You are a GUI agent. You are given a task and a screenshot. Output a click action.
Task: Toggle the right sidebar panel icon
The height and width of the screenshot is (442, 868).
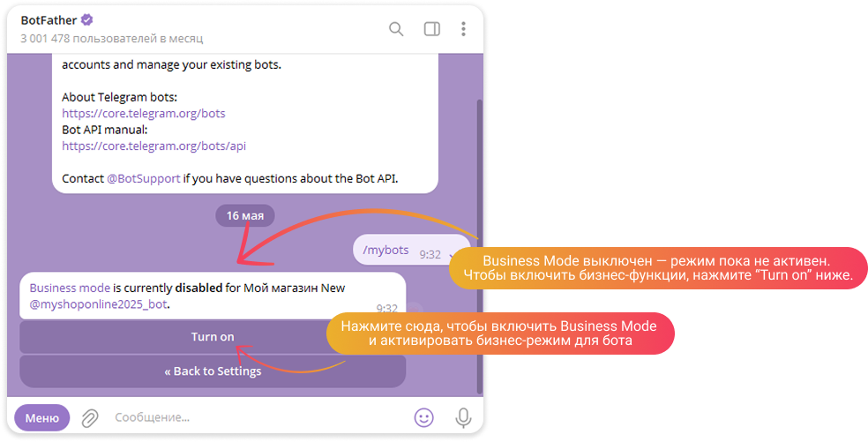pyautogui.click(x=431, y=29)
